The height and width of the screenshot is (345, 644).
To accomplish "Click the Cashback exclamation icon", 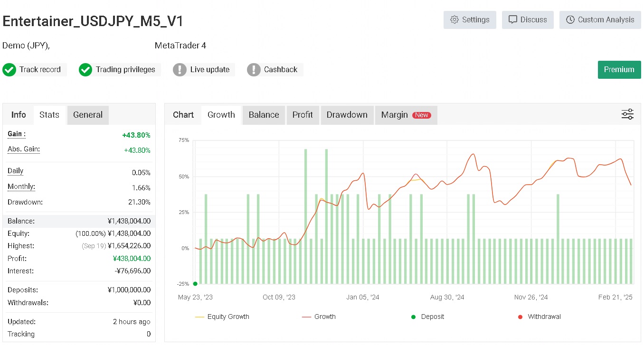I will point(254,70).
